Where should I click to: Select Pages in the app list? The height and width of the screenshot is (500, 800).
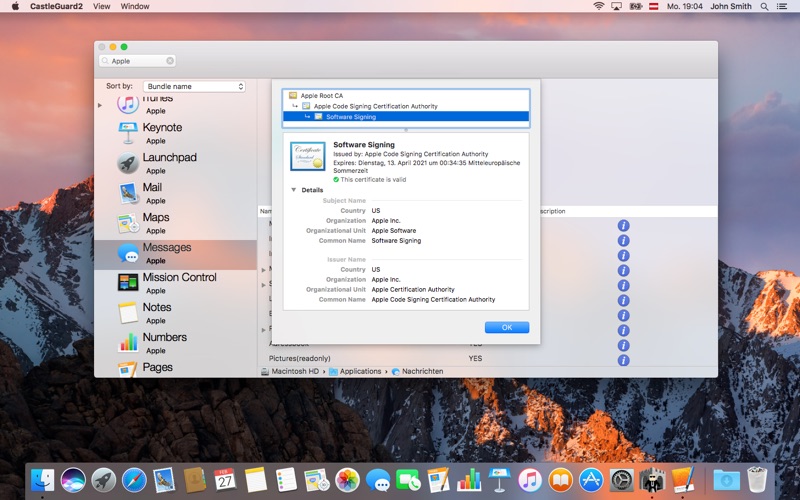(175, 368)
